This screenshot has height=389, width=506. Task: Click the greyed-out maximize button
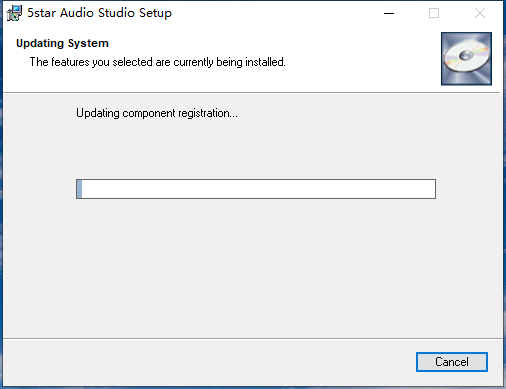point(434,13)
